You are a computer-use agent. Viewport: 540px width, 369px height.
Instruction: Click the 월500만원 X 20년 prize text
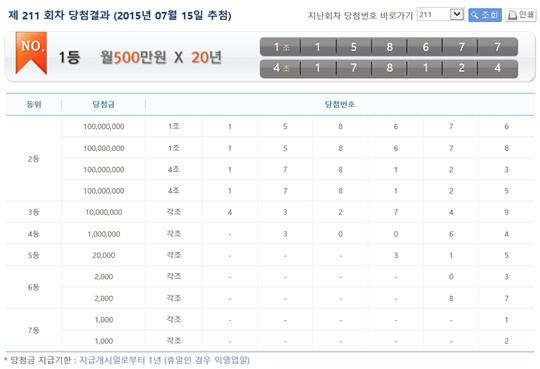160,57
